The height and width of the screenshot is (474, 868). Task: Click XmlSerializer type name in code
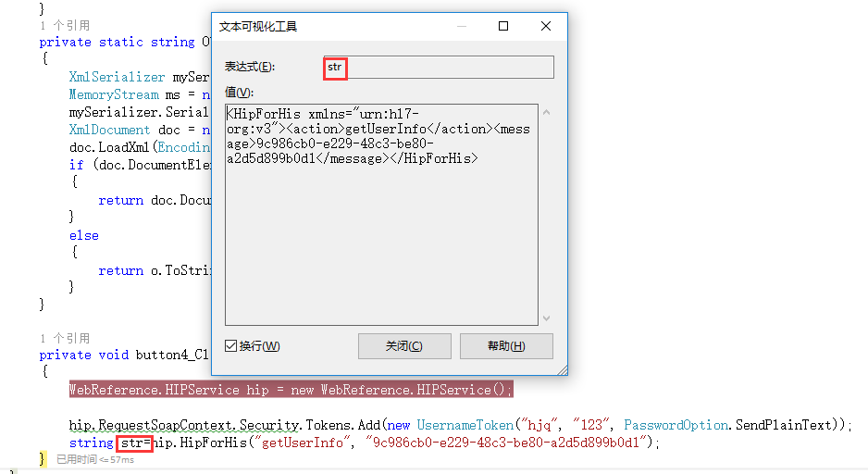pos(117,77)
